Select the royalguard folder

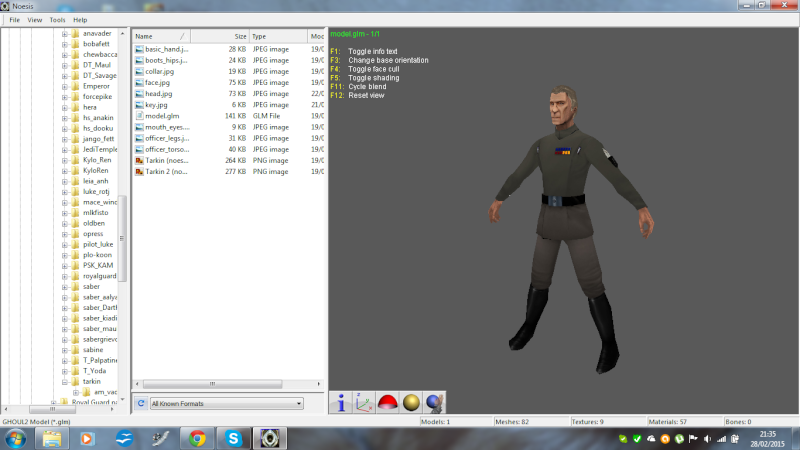[x=99, y=276]
